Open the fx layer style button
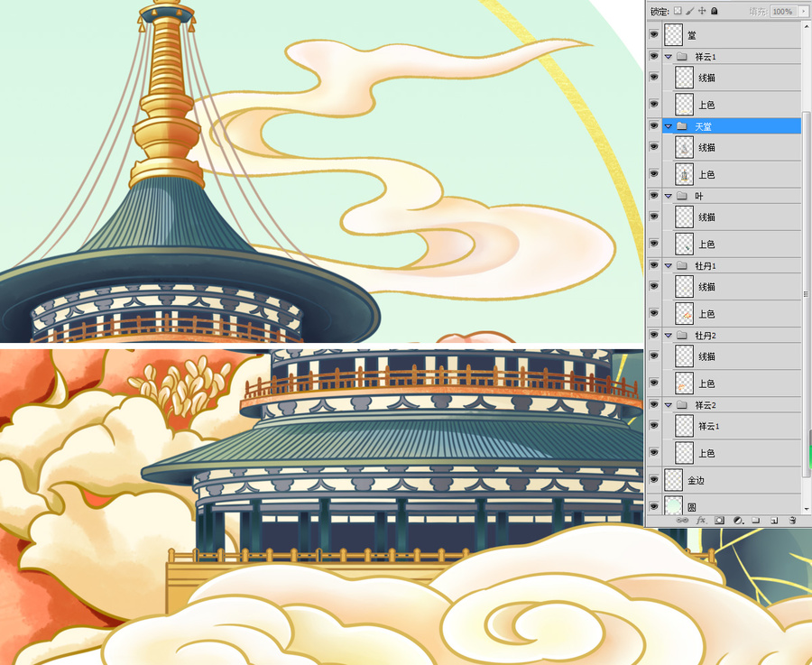Image resolution: width=812 pixels, height=665 pixels. (x=701, y=520)
